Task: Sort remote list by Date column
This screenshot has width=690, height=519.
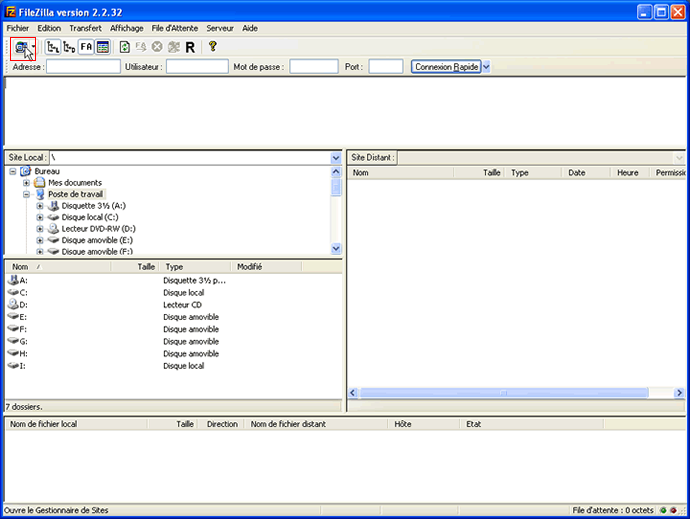Action: pyautogui.click(x=586, y=173)
